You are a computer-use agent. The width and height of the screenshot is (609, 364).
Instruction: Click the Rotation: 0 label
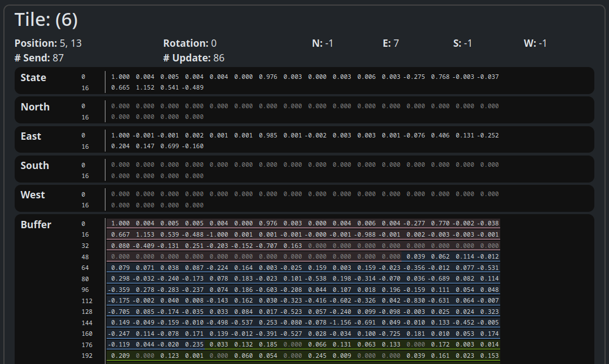click(x=189, y=43)
